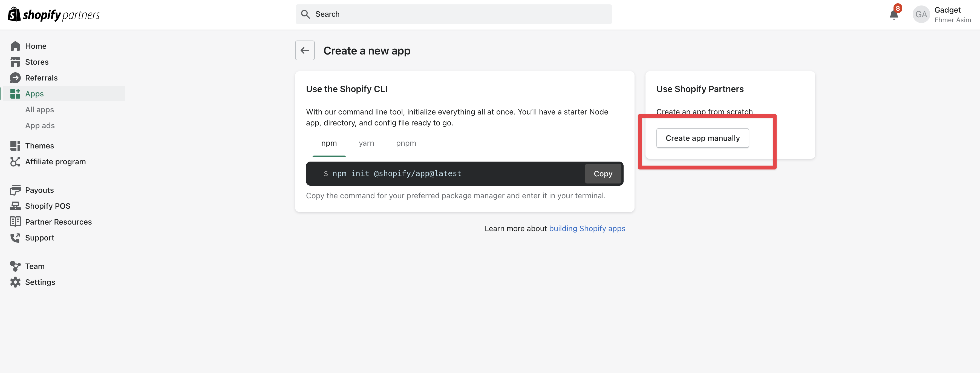Click the Partner Resources book icon
Viewport: 980px width, 373px height.
[x=15, y=222]
